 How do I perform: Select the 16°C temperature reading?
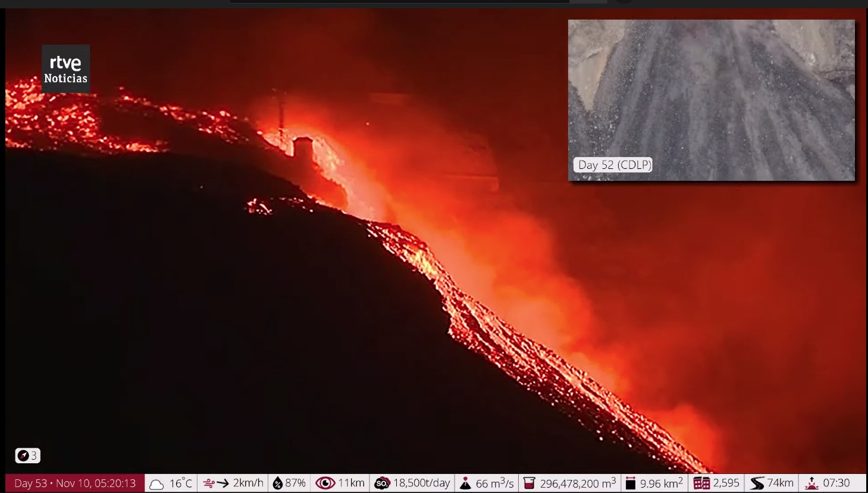pyautogui.click(x=181, y=483)
